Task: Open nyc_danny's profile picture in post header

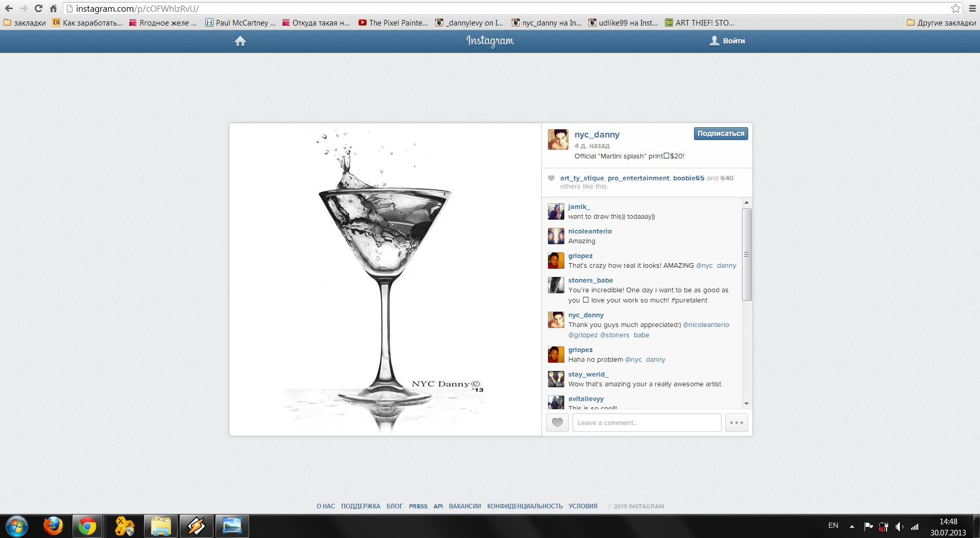Action: [558, 139]
